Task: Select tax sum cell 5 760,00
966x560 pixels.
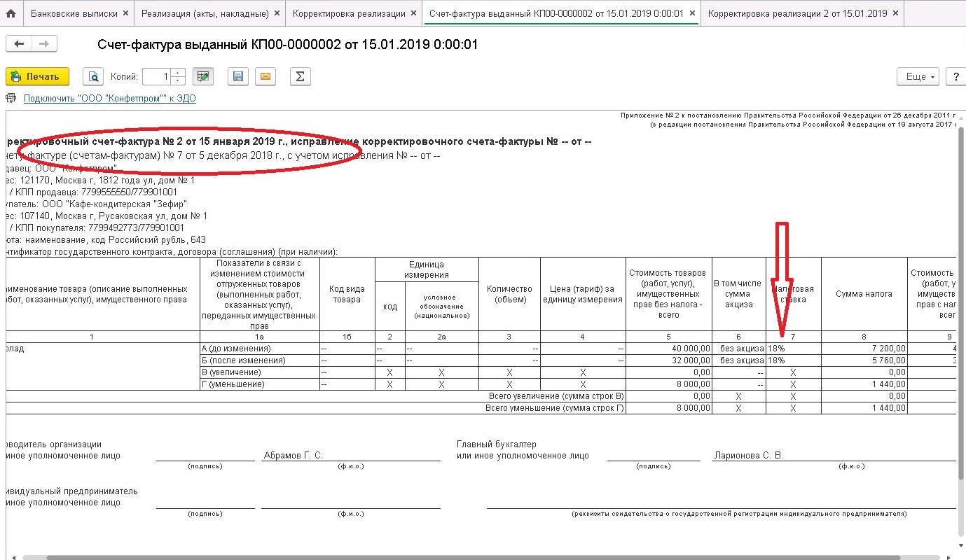Action: (864, 360)
